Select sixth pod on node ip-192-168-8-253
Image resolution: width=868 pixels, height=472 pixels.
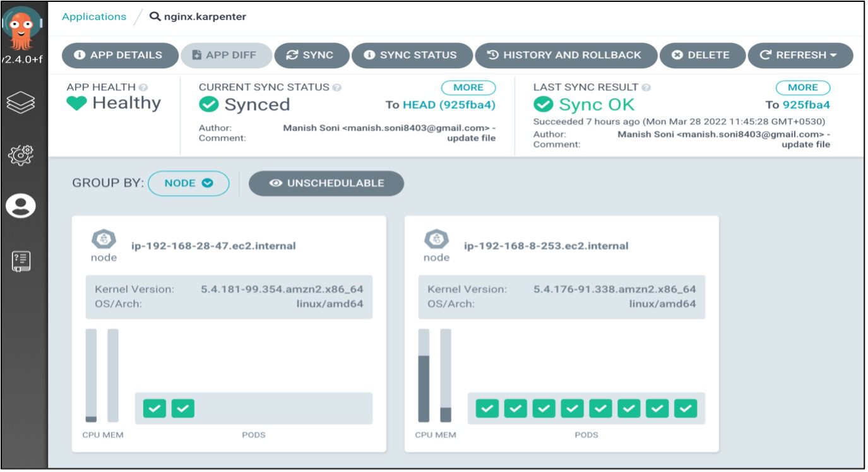629,408
